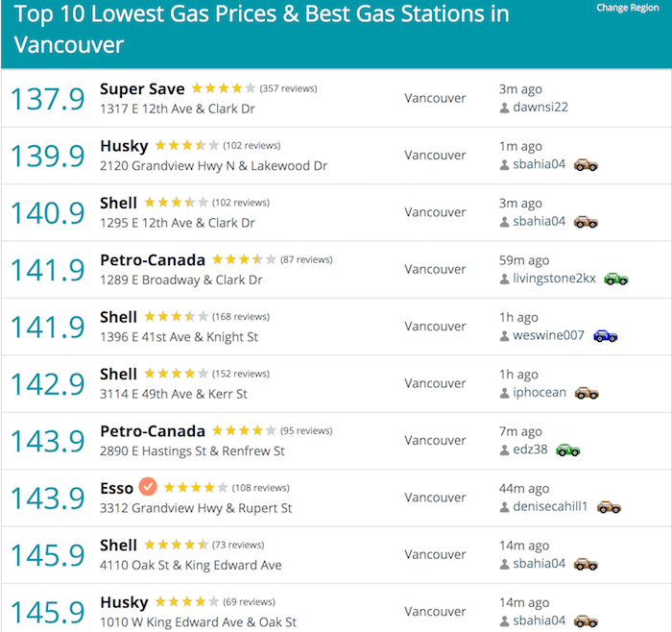
Task: Open Petro-Canada at 2890 E Hastings St
Action: (x=153, y=431)
